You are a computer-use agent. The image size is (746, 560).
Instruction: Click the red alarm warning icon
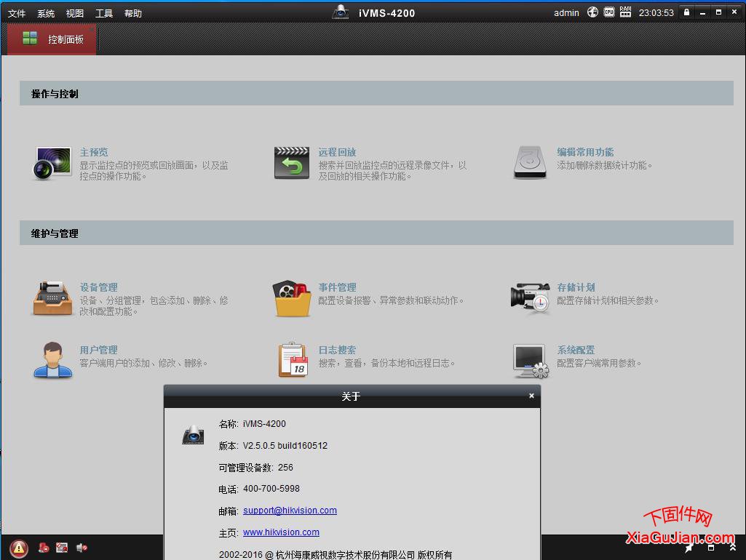click(x=18, y=548)
